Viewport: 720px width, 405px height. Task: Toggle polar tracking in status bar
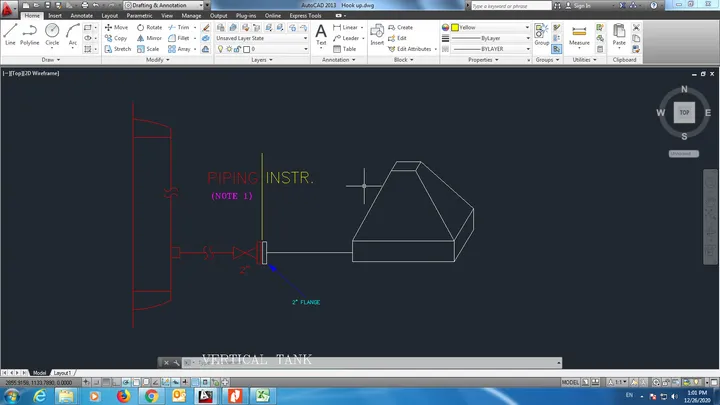[126, 382]
